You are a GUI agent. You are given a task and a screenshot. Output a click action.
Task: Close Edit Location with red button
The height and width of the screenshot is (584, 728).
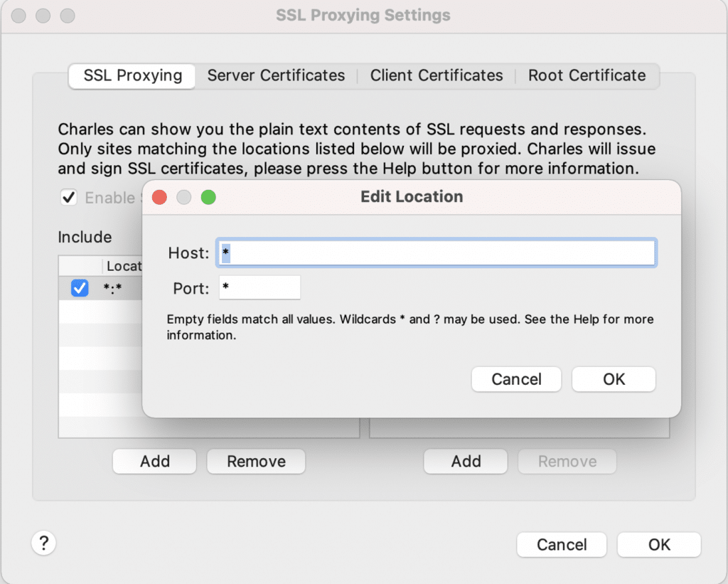(159, 198)
